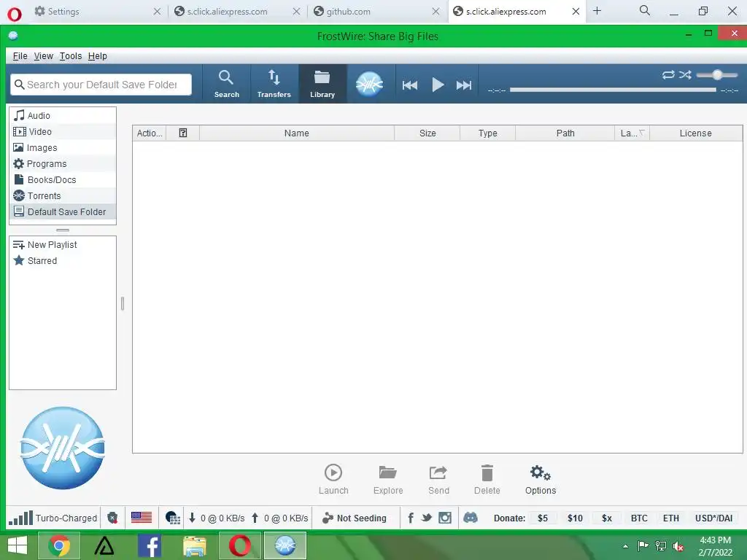Open the Tools menu
Image resolution: width=747 pixels, height=560 pixels.
tap(71, 56)
